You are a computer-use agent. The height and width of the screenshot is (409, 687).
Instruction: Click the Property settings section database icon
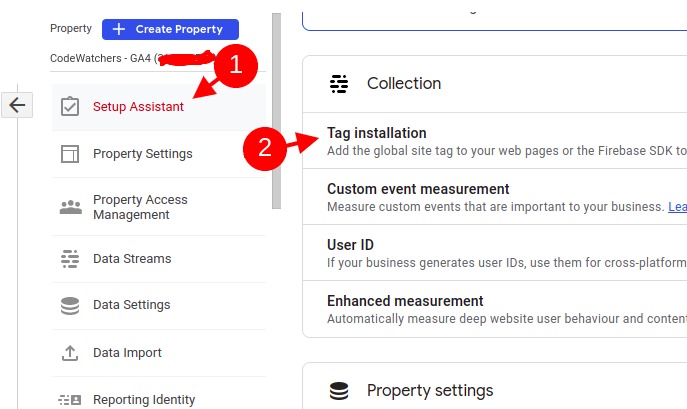click(339, 391)
